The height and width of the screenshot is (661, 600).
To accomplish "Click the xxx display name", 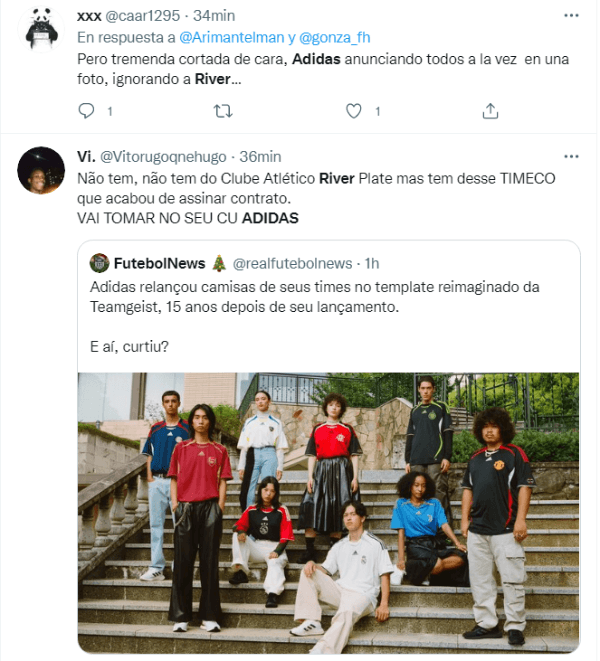I will pos(89,16).
